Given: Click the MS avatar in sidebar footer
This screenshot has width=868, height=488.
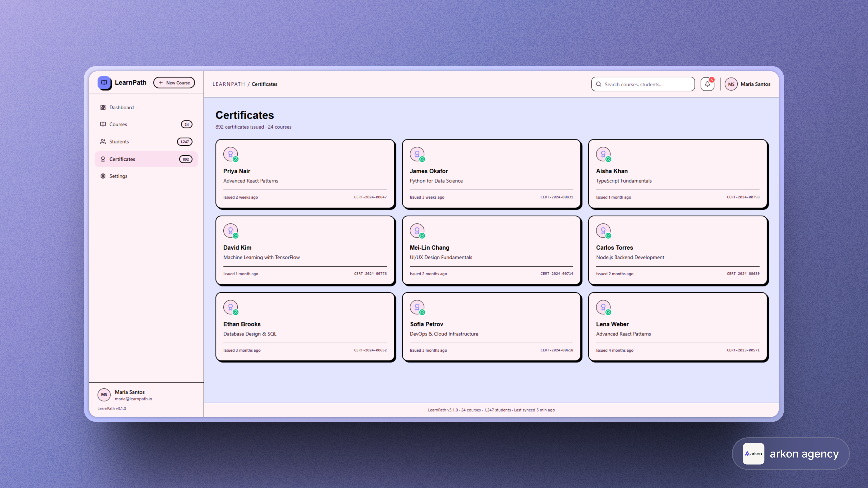Looking at the screenshot, I should tap(104, 394).
